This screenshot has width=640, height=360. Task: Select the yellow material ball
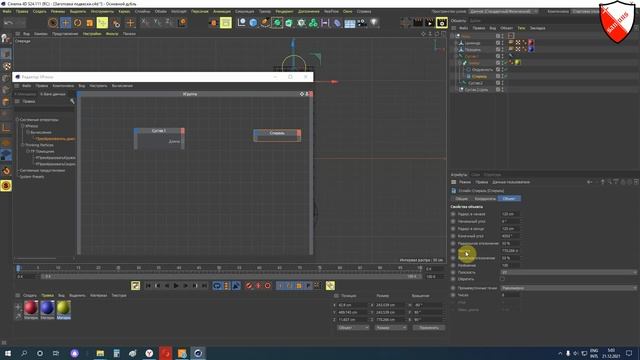(63, 308)
